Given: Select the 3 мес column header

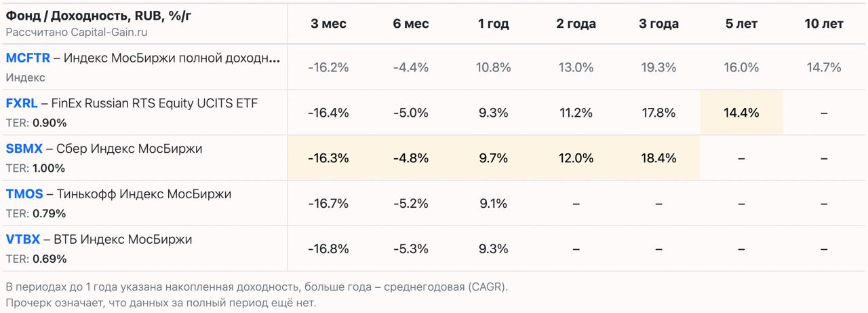Looking at the screenshot, I should (328, 24).
